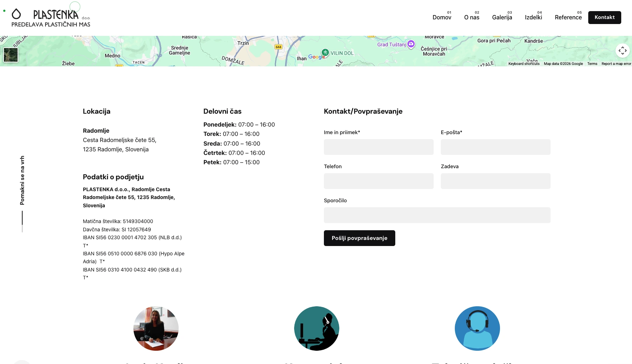Submit with Pošlji povpraševanje button
Screen dimensions: 632x364
coord(359,238)
